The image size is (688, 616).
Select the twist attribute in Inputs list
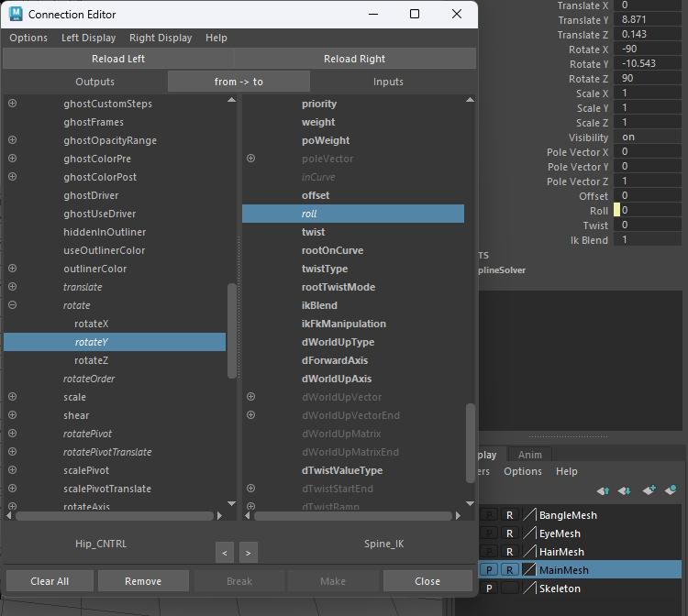coord(313,232)
